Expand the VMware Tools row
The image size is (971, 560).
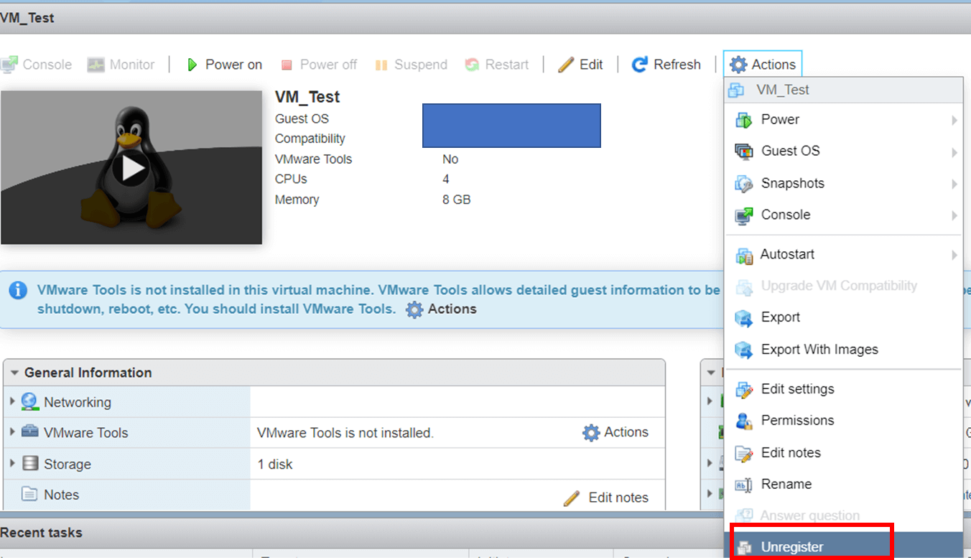pyautogui.click(x=12, y=431)
